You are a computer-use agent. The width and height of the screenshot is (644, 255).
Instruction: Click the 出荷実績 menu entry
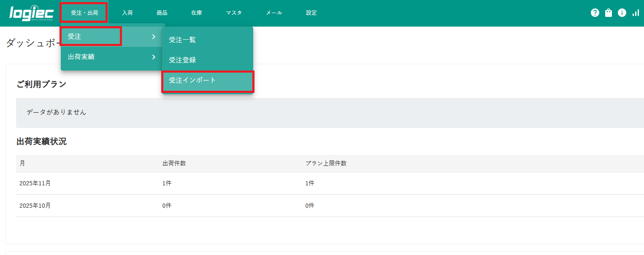(x=81, y=57)
